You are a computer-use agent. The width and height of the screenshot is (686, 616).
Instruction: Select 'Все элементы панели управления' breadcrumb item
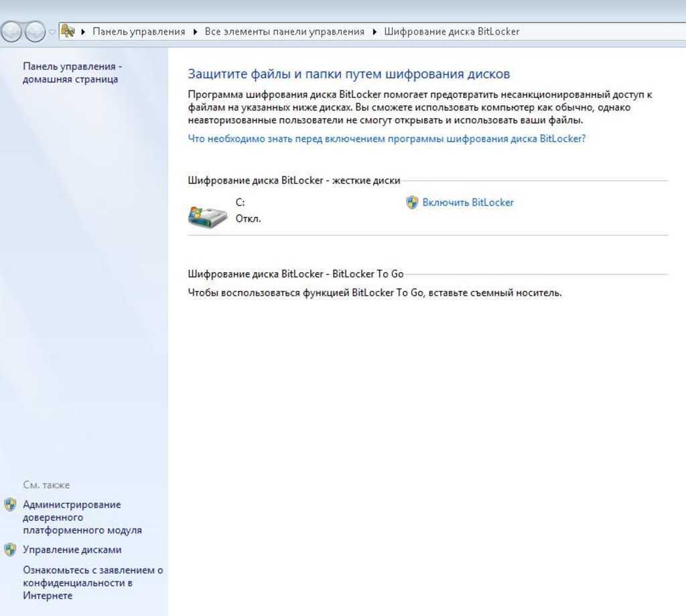pyautogui.click(x=285, y=32)
